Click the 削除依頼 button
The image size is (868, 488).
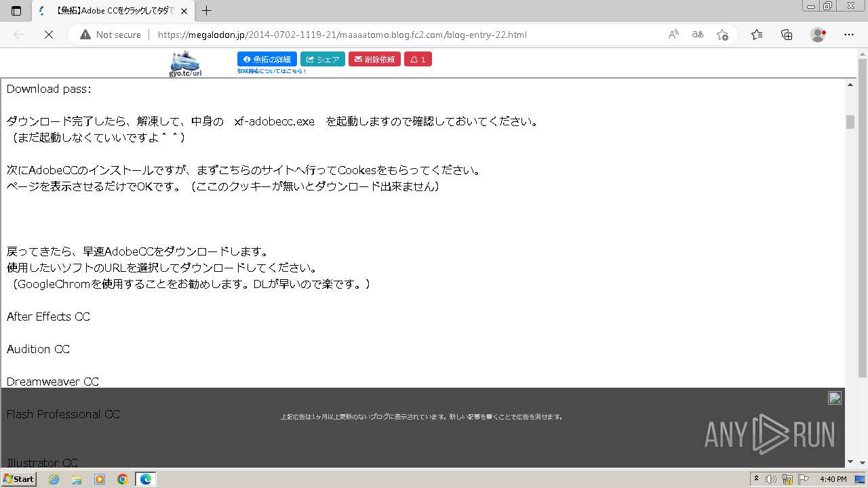(374, 60)
